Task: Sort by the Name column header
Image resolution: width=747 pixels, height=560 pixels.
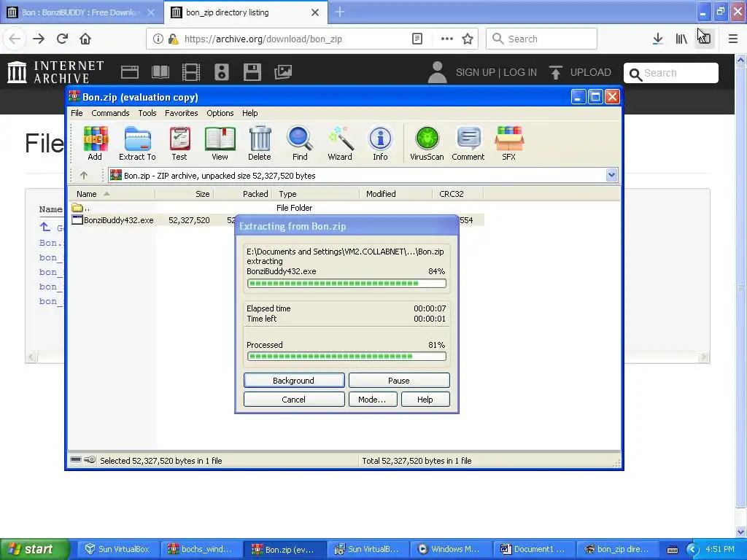Action: coord(111,194)
